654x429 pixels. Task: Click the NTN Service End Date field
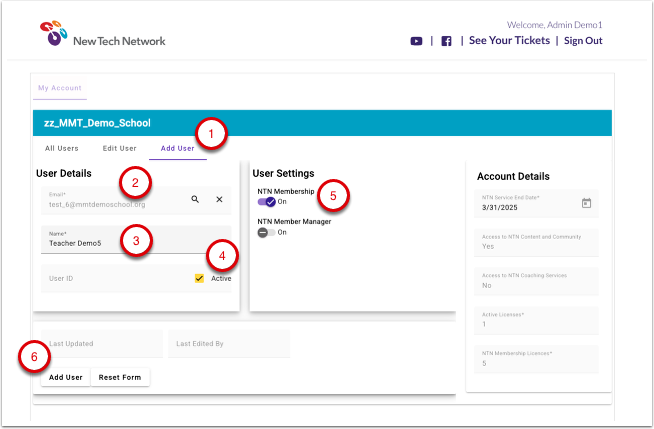point(525,204)
